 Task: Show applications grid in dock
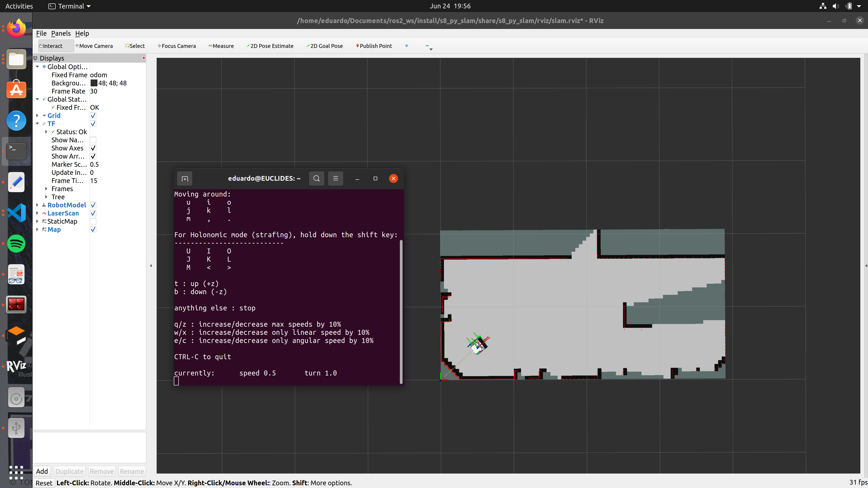coord(16,472)
